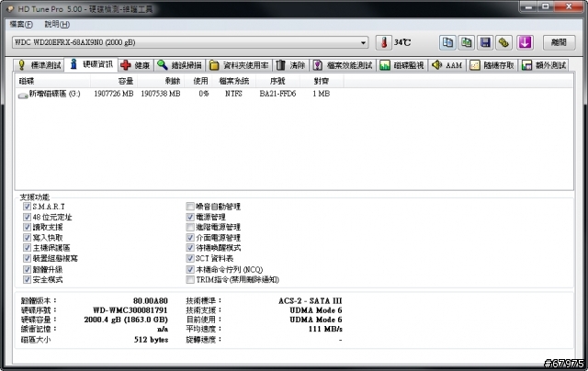Click the 檔案系統 column header
Screen dimensions: 588x371
[x=232, y=81]
